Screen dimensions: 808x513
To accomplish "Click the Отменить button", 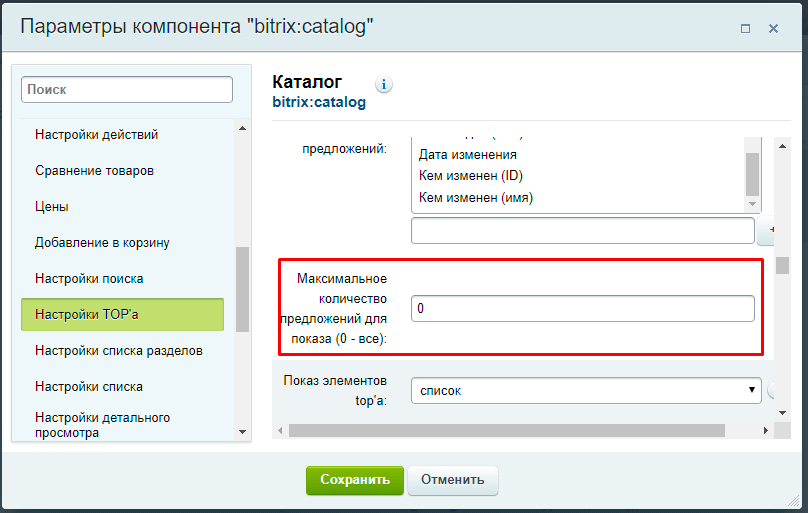I will (452, 480).
